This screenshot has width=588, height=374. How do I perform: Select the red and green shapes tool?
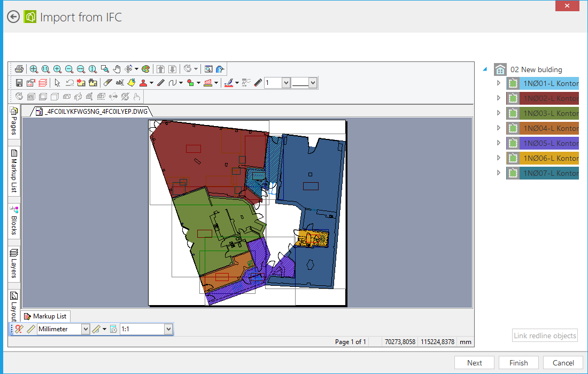pos(190,83)
